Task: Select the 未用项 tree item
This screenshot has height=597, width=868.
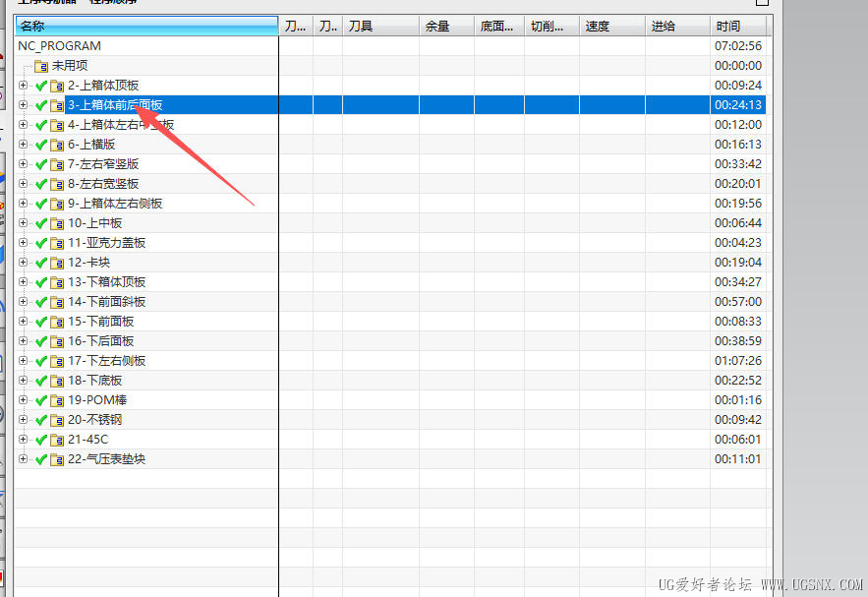Action: coord(70,65)
